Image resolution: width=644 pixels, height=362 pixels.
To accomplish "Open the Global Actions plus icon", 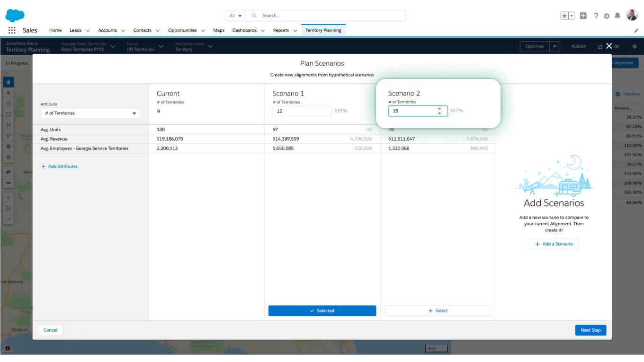I will click(583, 16).
